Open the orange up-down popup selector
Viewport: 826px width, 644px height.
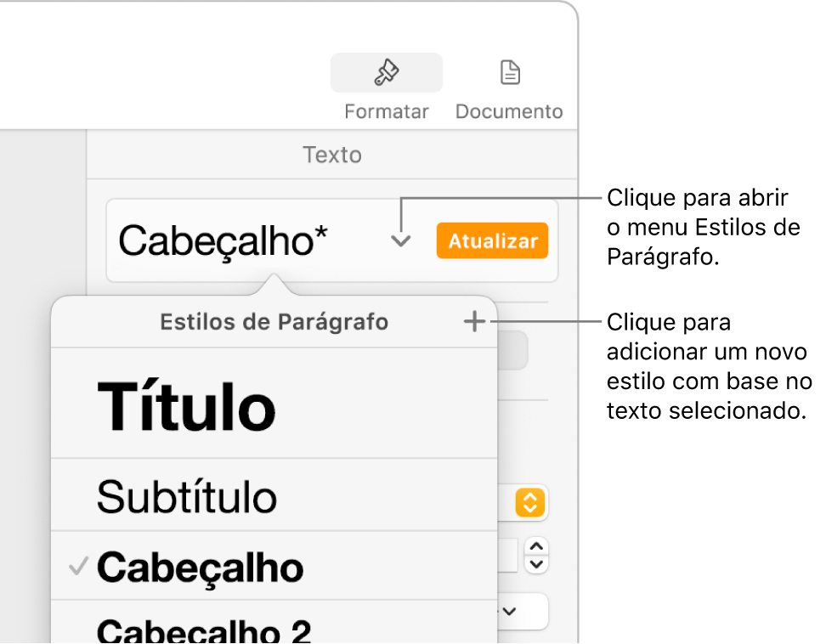coord(530,502)
